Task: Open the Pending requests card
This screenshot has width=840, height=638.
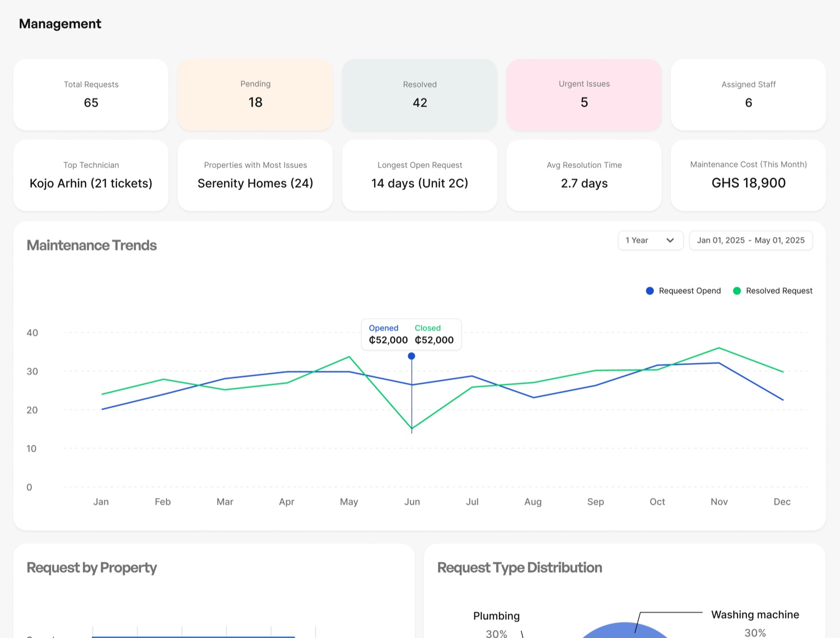Action: (x=255, y=95)
